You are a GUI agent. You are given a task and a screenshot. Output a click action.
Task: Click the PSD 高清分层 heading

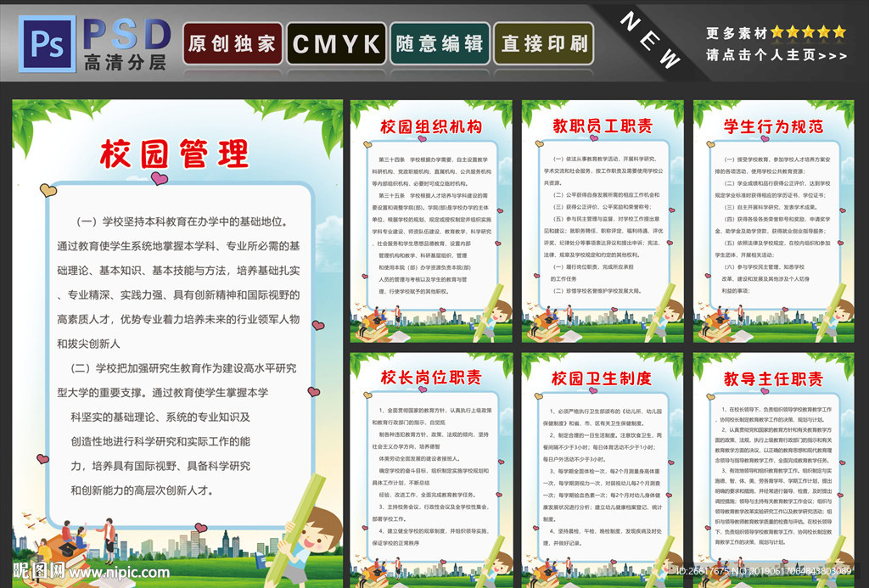tap(126, 44)
